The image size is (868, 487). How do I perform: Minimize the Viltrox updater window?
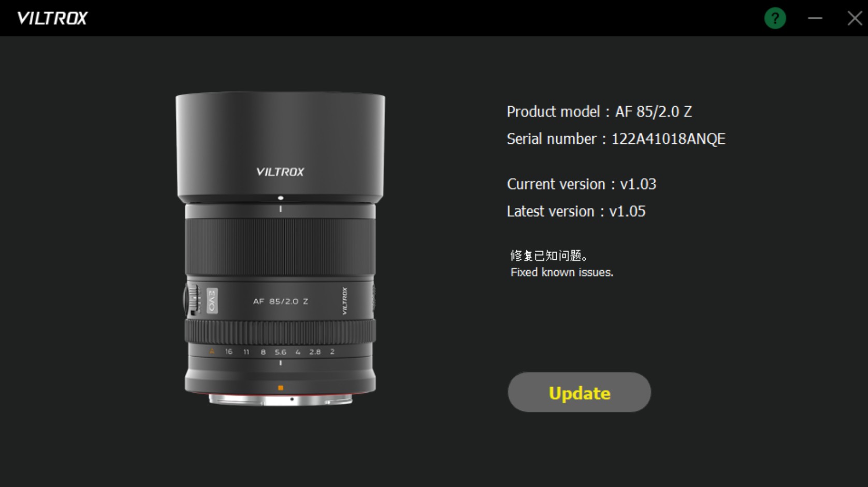coord(815,18)
